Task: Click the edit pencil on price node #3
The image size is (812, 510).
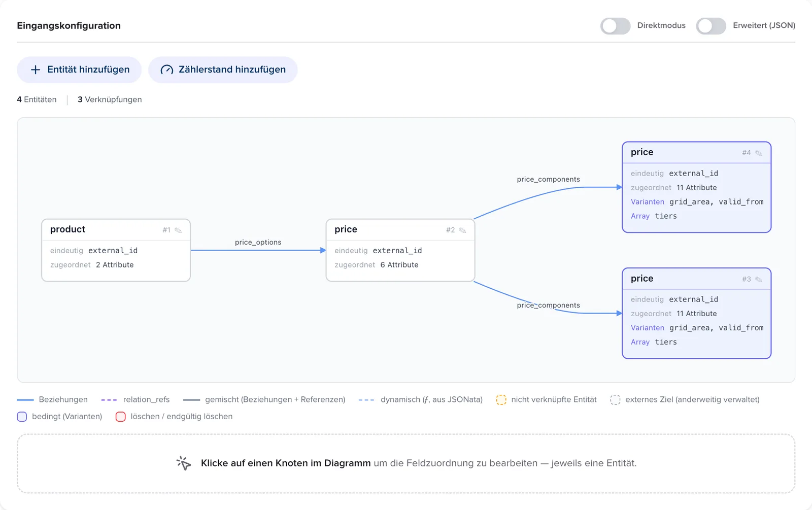Action: point(759,280)
